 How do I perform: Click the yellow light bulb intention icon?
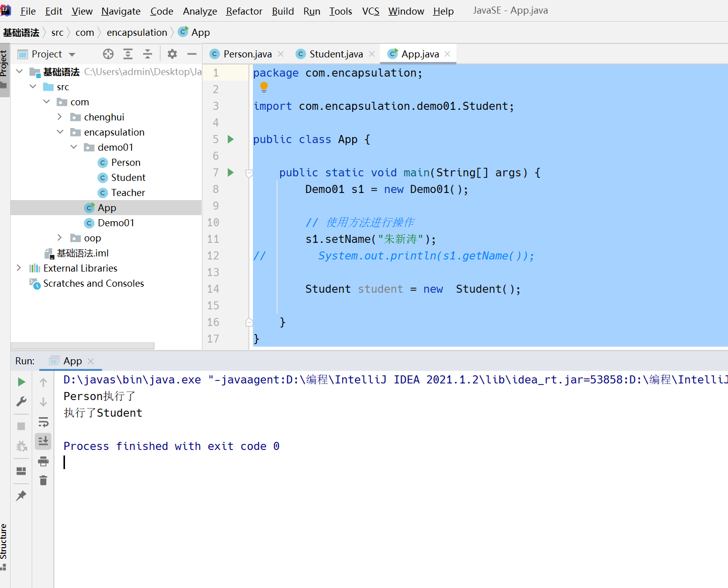pyautogui.click(x=264, y=87)
